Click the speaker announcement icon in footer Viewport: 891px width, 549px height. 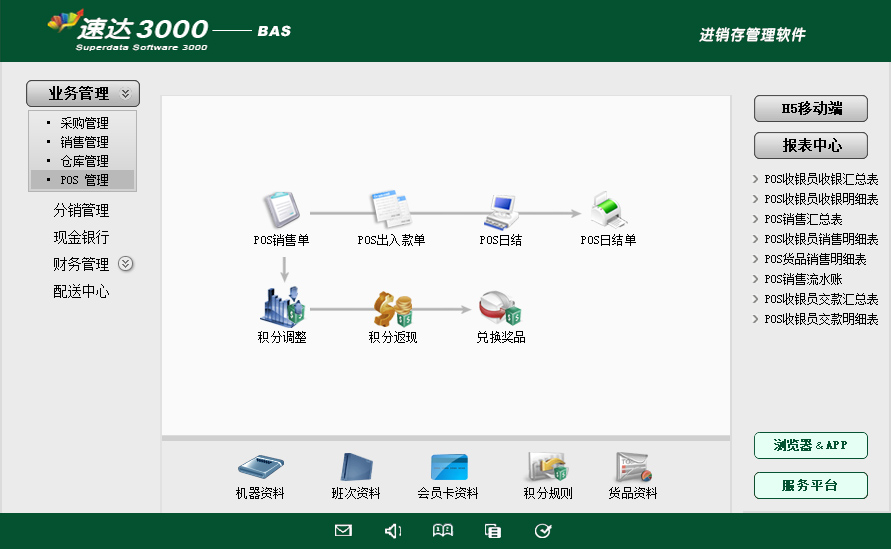(x=393, y=531)
